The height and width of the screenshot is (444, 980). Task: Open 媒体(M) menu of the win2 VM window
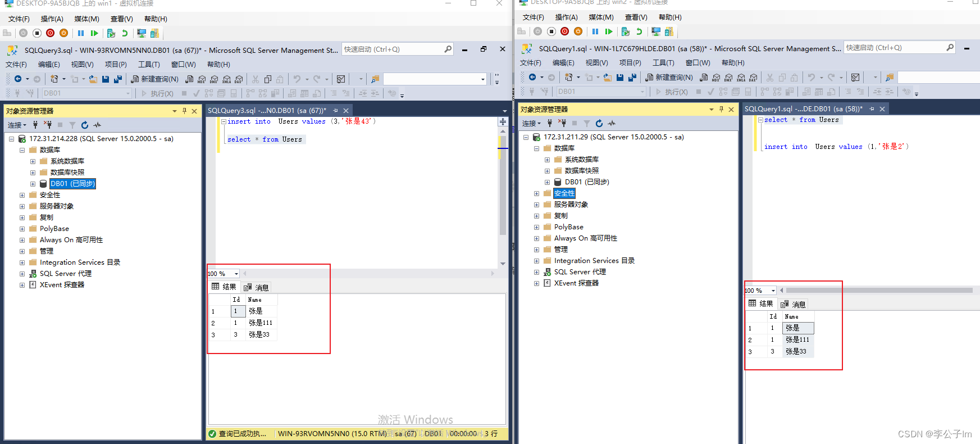[x=601, y=17]
